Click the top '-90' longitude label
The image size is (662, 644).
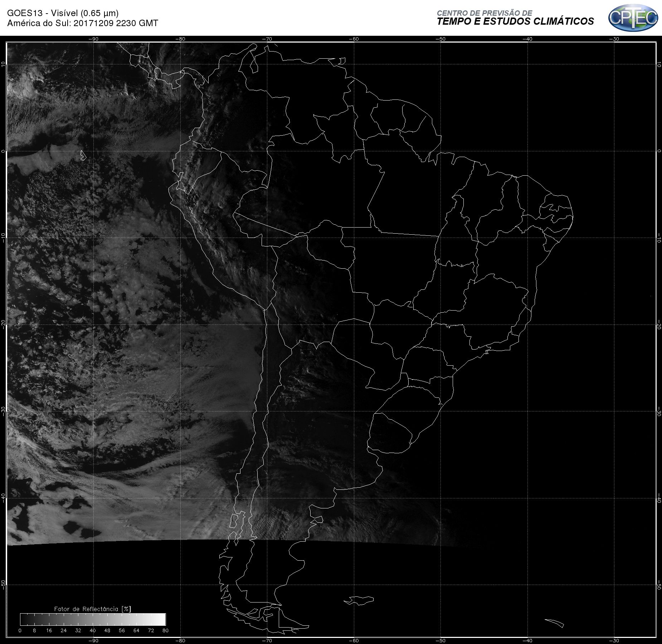point(93,39)
